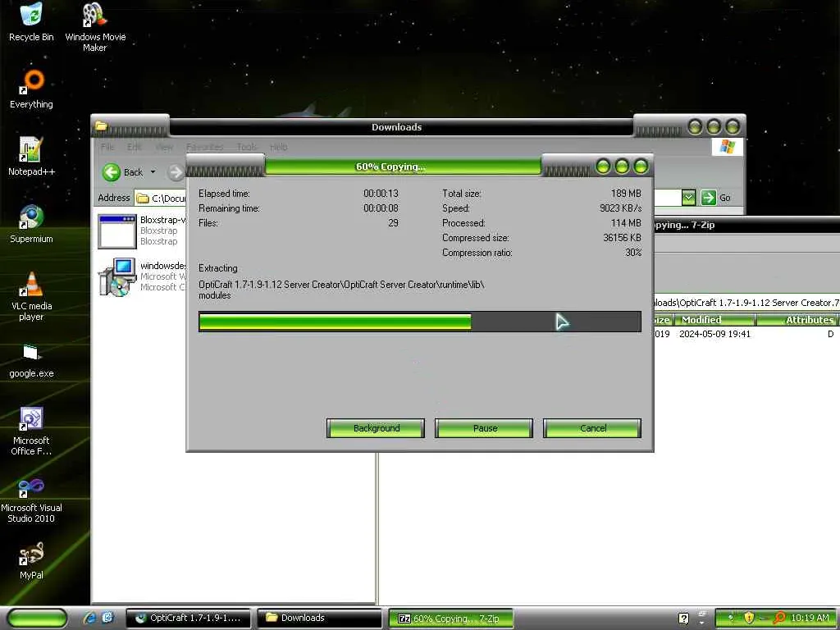Click the Windows flag logo in Downloads
This screenshot has width=840, height=630.
coord(727,146)
